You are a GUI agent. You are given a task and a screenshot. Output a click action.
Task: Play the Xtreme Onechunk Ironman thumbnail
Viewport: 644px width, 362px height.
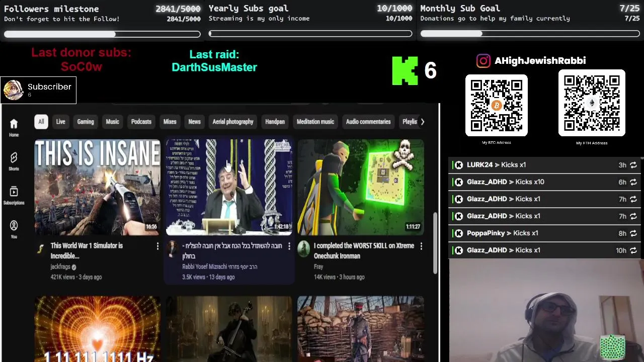click(x=361, y=188)
